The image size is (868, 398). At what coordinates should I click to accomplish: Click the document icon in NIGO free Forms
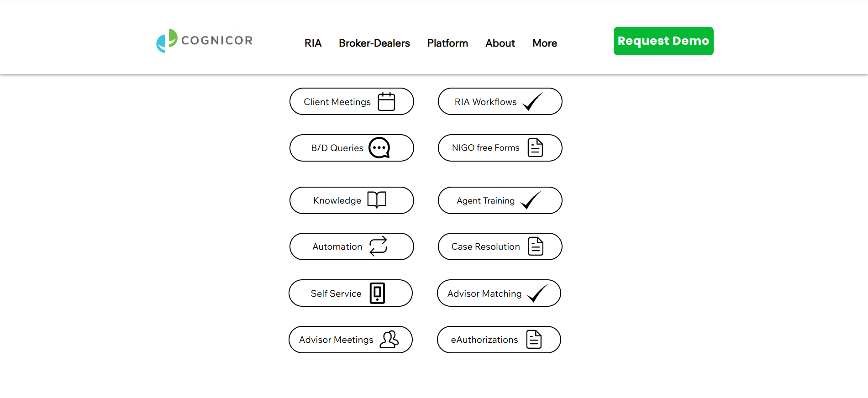pyautogui.click(x=535, y=147)
